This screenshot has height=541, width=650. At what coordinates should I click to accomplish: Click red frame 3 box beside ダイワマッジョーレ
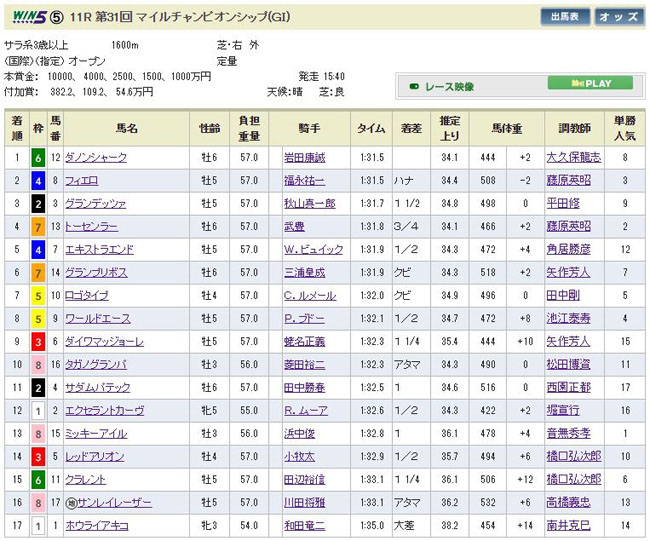[x=37, y=341]
